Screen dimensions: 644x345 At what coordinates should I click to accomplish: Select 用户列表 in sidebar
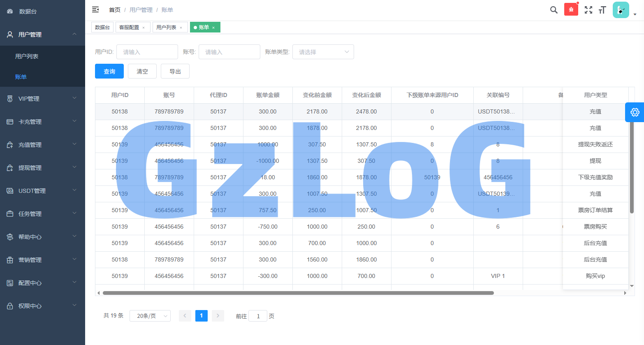[x=27, y=56]
